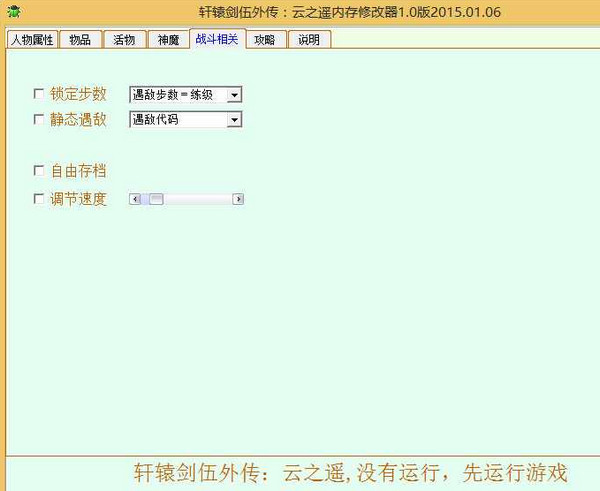Click the speed slider right arrow
600x491 pixels.
(x=238, y=199)
